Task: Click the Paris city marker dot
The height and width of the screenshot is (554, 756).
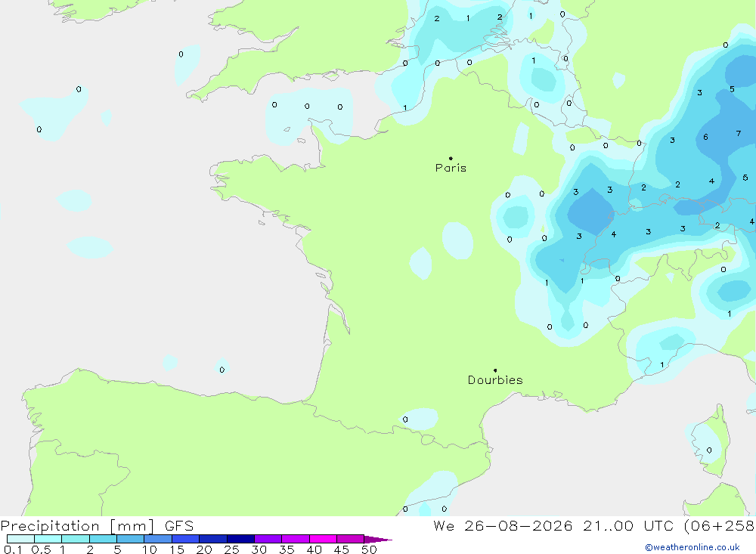Action: click(x=451, y=158)
